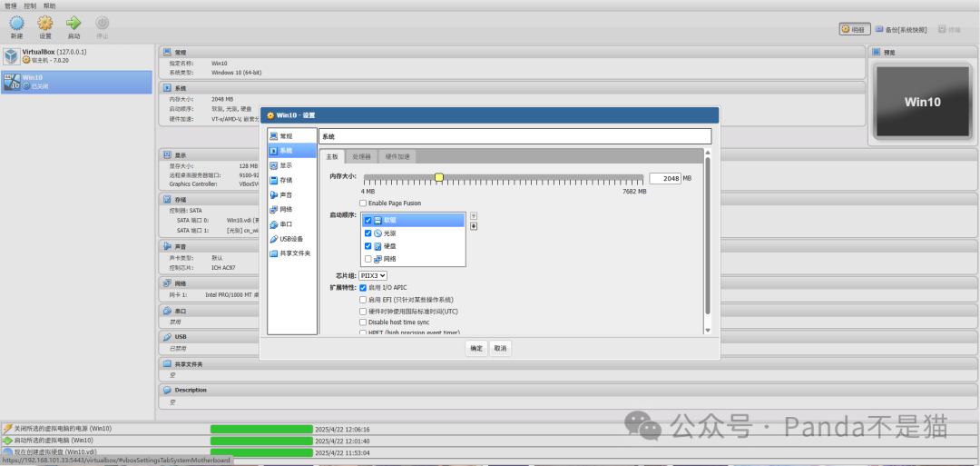This screenshot has width=980, height=466.
Task: Open 串口 category in the settings dialog sidebar
Action: pyautogui.click(x=292, y=224)
